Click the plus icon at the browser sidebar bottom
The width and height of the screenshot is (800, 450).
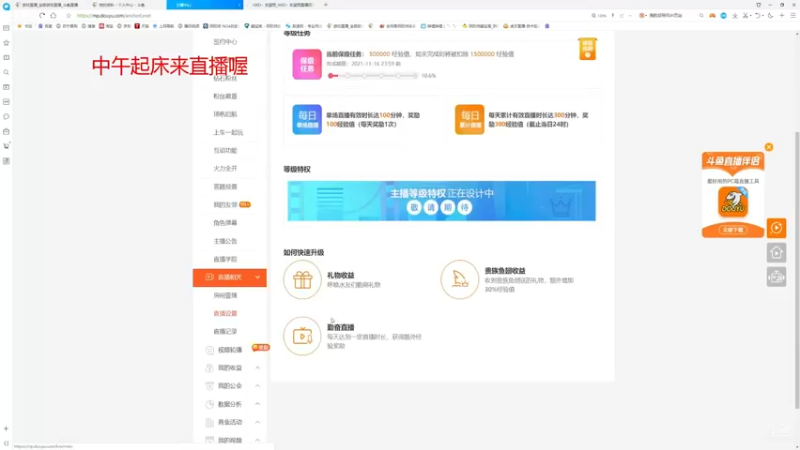pos(6,429)
